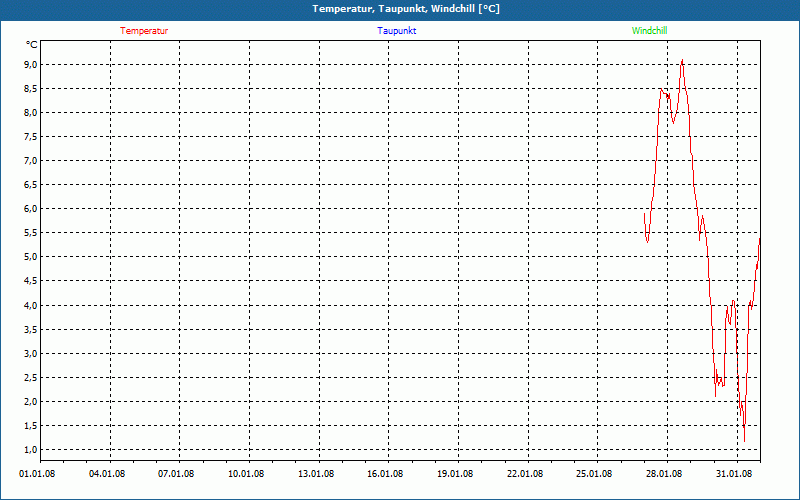Click the red Temperatur legend label
The height and width of the screenshot is (500, 800).
[144, 31]
